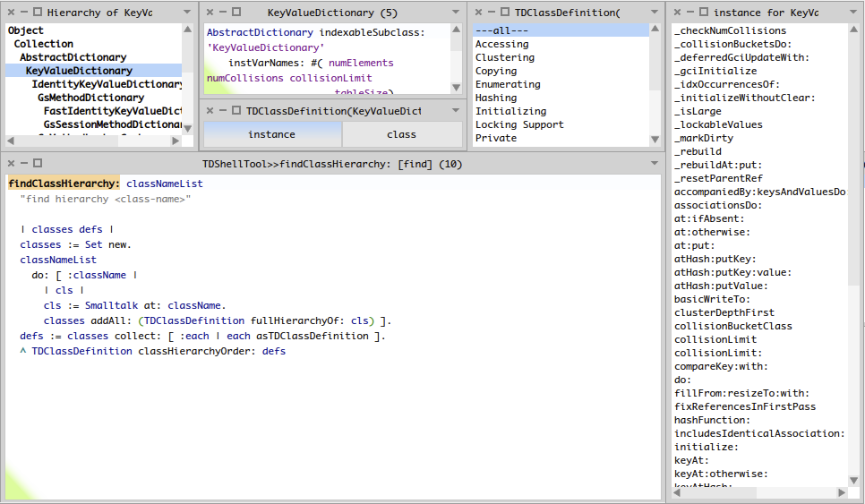865x504 pixels.
Task: Close the KeyValueDictionary (5) window
Action: tap(210, 12)
